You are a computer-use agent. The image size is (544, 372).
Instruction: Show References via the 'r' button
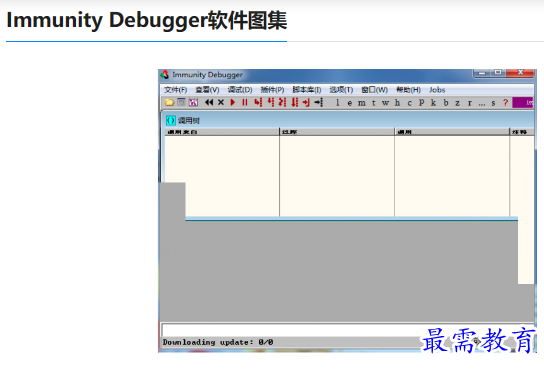click(470, 103)
